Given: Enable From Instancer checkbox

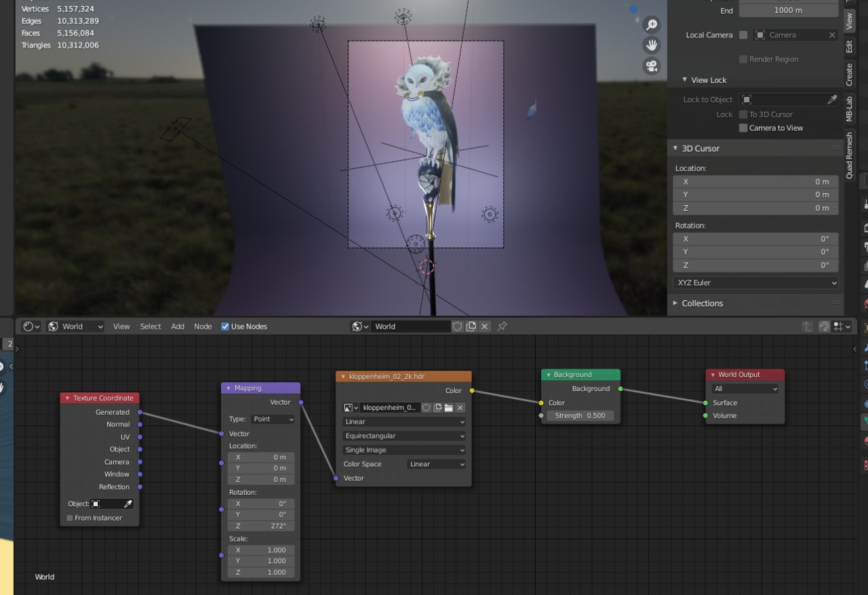Looking at the screenshot, I should click(70, 518).
